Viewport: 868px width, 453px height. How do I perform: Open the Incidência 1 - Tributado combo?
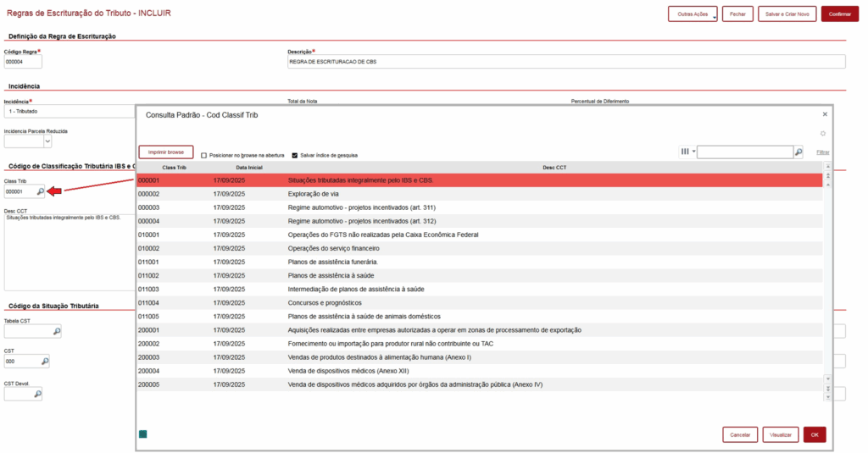(70, 111)
